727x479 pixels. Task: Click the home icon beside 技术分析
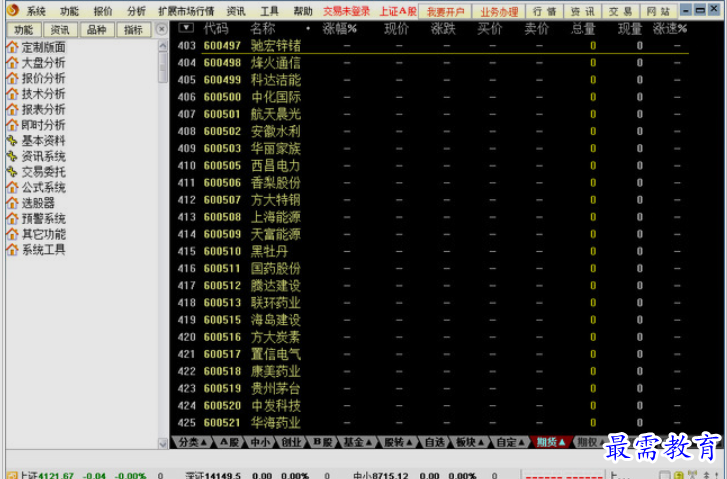tap(12, 94)
